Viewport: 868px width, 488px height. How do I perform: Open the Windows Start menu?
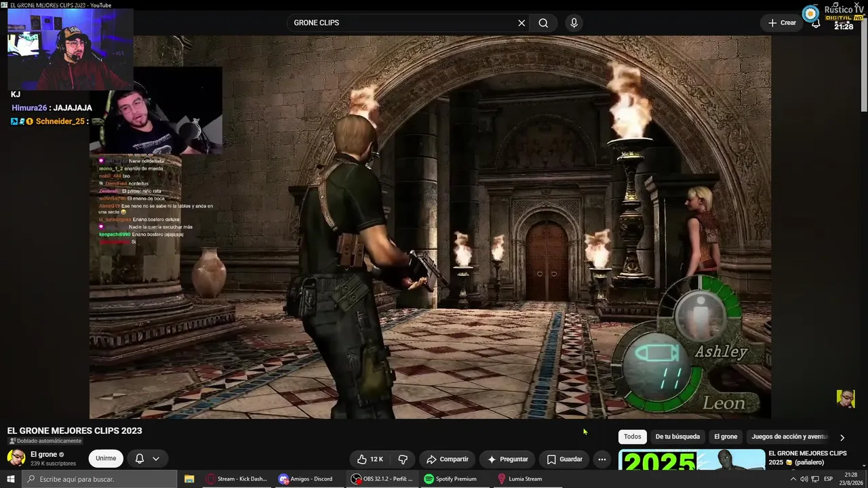(10, 479)
